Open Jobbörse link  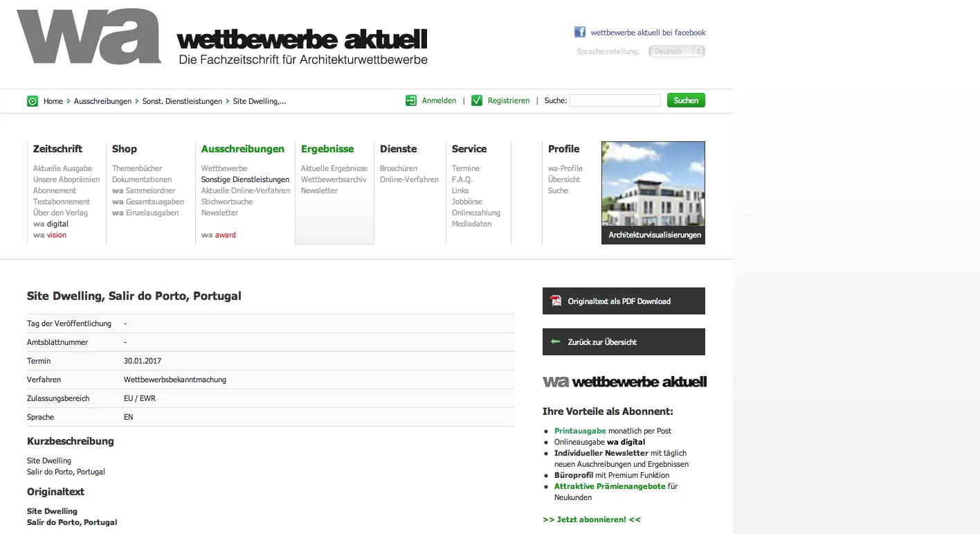(467, 202)
